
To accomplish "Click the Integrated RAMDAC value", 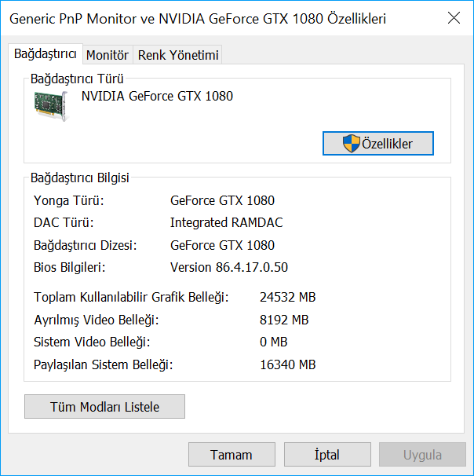I will point(226,222).
